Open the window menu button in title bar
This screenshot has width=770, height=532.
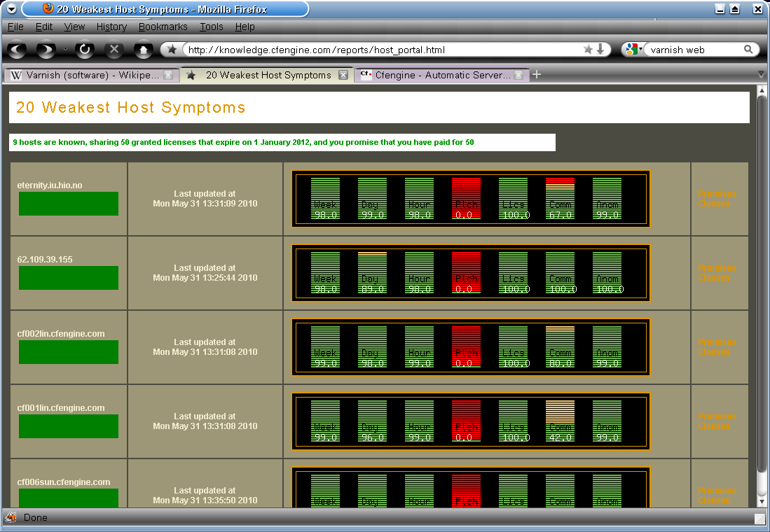11,9
